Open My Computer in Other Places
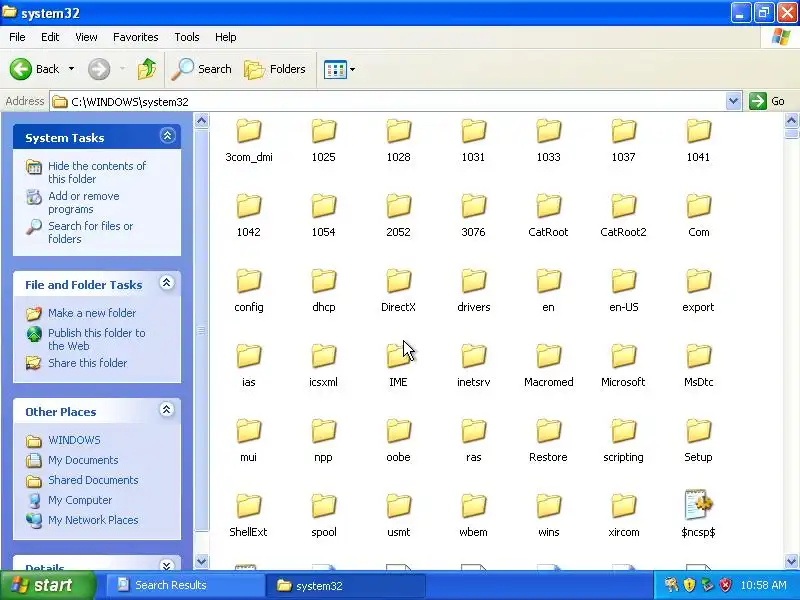This screenshot has height=600, width=800. coord(80,500)
